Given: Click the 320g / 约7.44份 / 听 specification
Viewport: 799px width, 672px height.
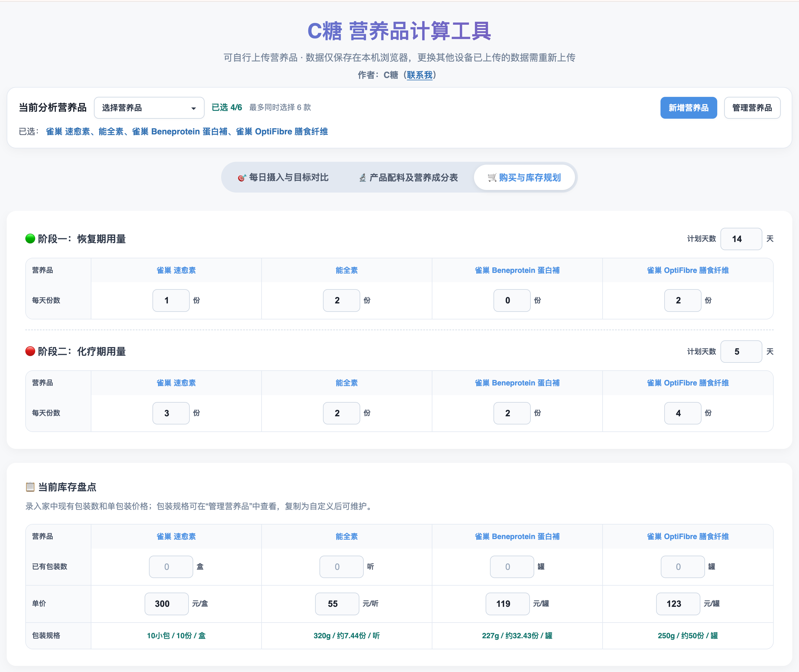Looking at the screenshot, I should (346, 635).
